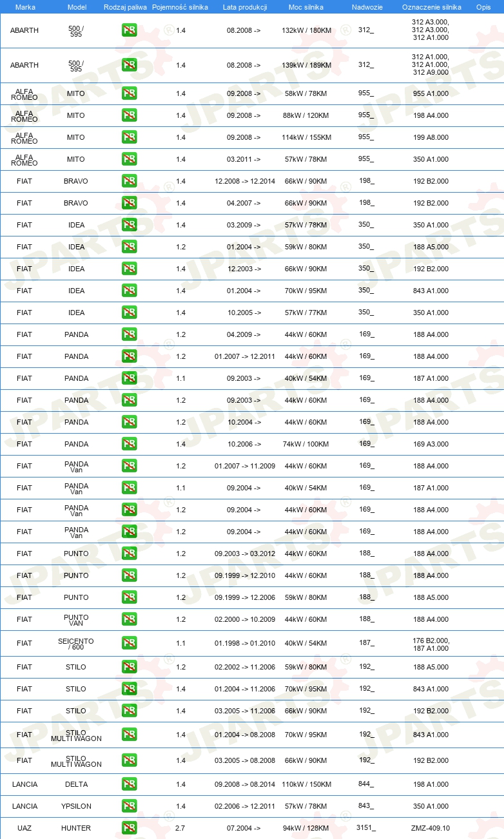Click petrol icon in PANDA Van 01.2007 -> 11.2009 row

[x=130, y=465]
